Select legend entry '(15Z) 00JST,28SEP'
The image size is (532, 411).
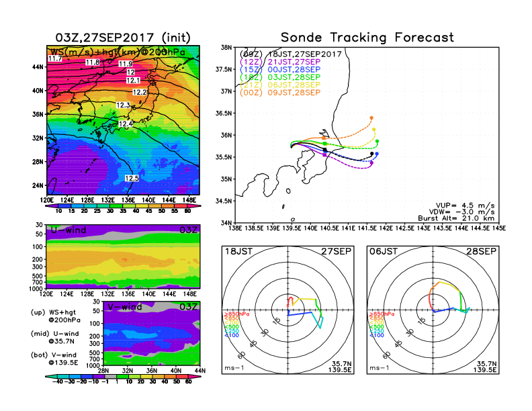(280, 69)
